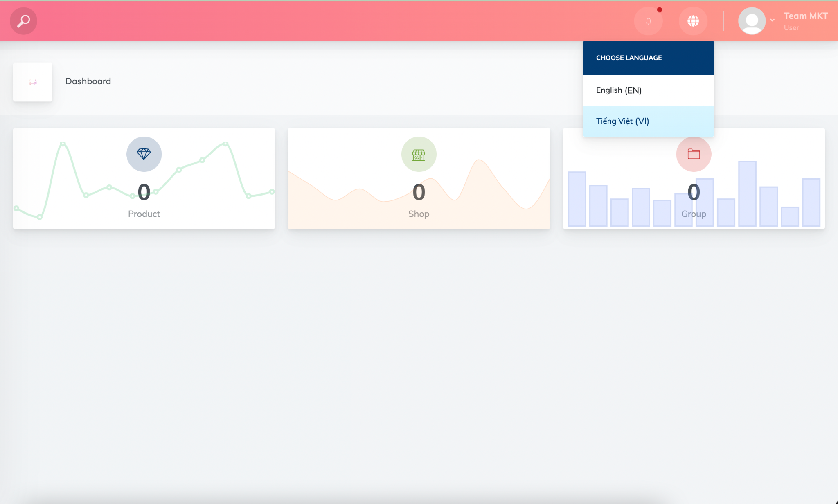This screenshot has width=838, height=504.
Task: Click the globe language icon
Action: tap(693, 21)
